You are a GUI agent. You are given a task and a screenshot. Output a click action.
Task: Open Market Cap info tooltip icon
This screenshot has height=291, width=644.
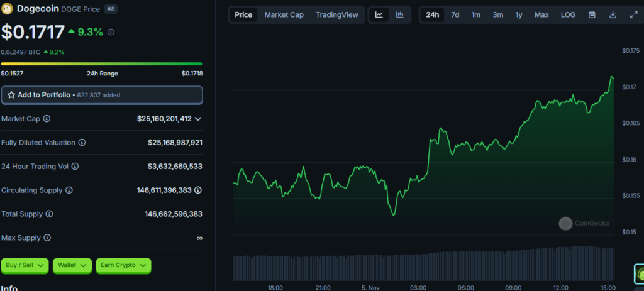click(47, 119)
